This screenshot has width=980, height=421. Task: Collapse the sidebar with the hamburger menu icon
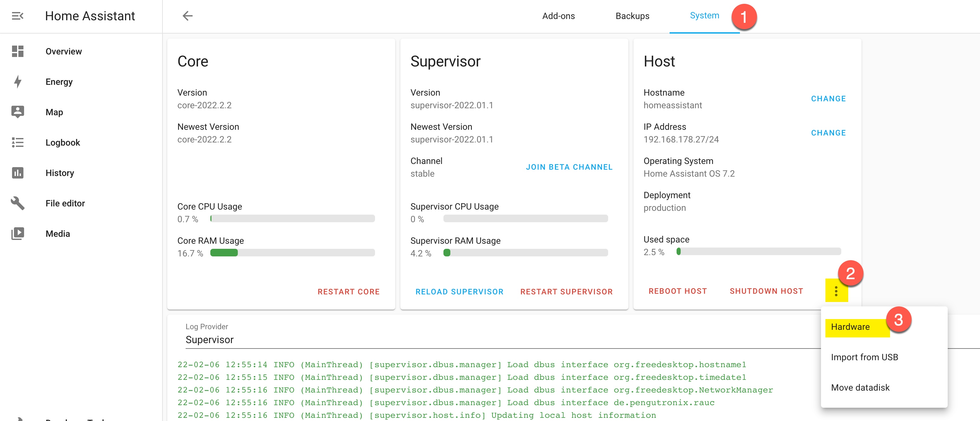pyautogui.click(x=17, y=16)
